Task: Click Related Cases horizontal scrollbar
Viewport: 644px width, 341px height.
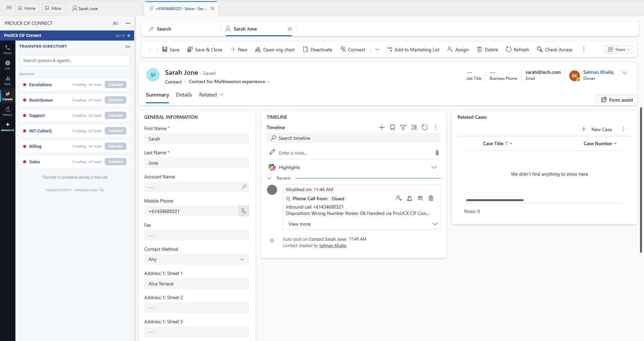Action: pos(495,200)
